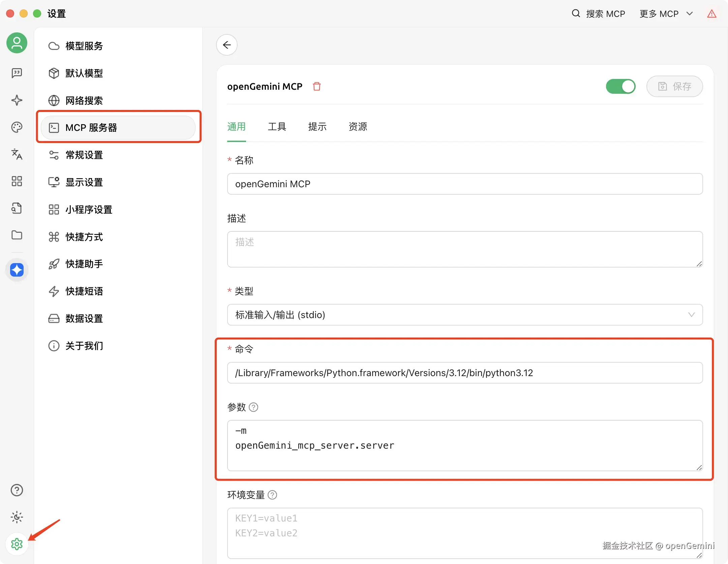Open the paintbrush palette sidebar icon

17,127
